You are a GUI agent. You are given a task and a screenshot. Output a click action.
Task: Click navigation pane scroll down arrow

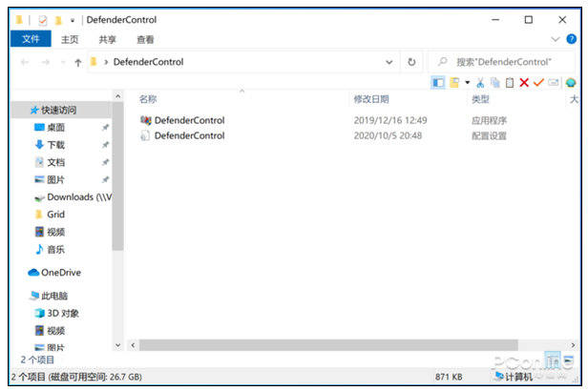pos(117,345)
